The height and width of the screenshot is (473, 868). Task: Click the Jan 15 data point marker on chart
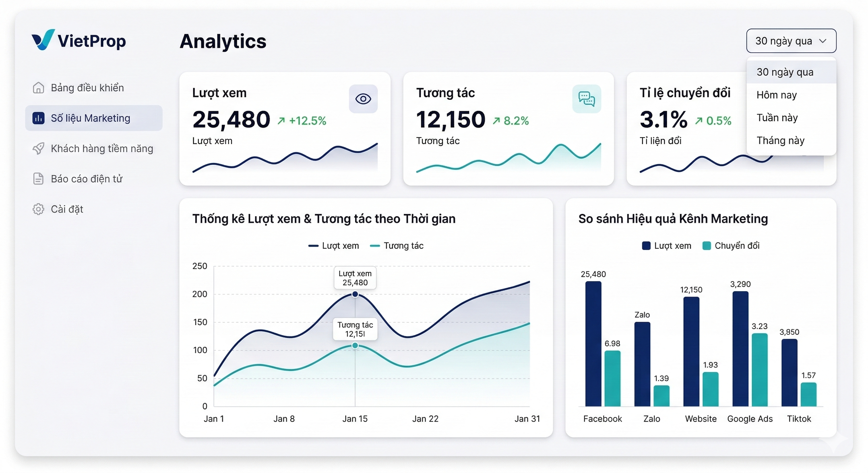pyautogui.click(x=354, y=294)
